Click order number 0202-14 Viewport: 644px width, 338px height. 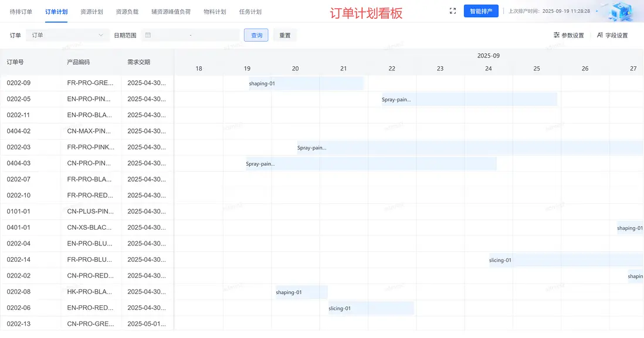coord(19,260)
